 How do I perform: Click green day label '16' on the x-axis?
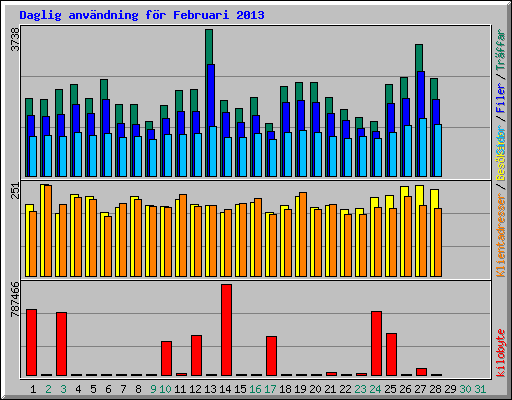point(255,389)
